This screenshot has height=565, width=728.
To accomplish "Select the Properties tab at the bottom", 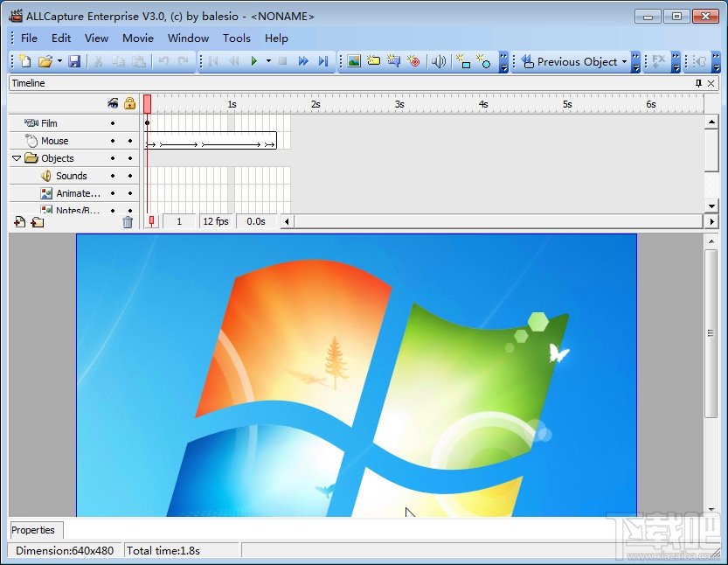I will pyautogui.click(x=33, y=530).
